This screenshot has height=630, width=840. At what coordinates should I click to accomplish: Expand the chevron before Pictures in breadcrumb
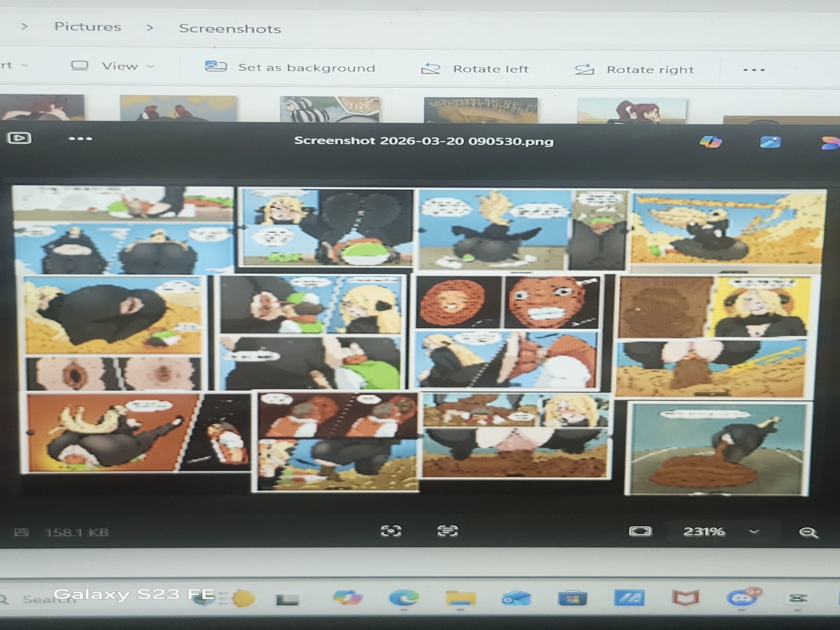click(25, 27)
